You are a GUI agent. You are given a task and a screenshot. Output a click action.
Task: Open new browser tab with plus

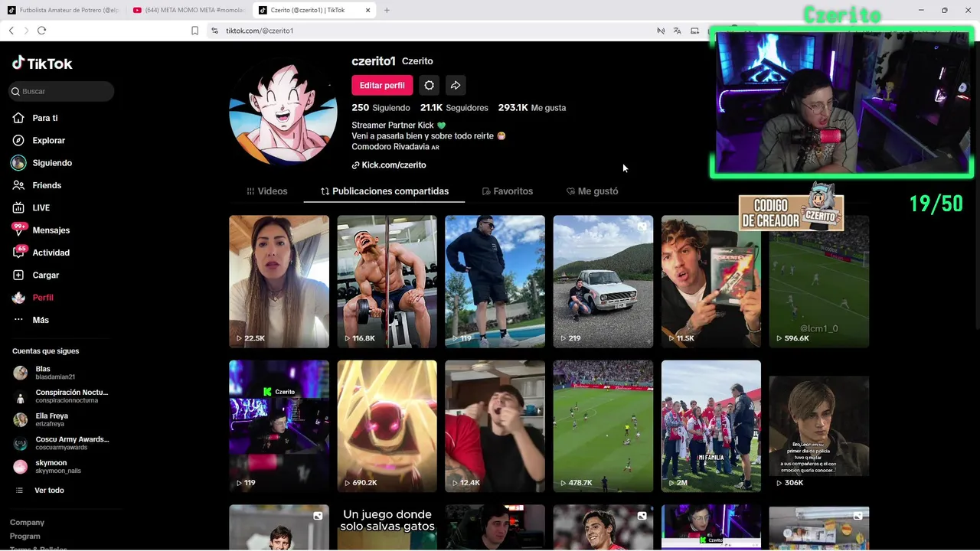pyautogui.click(x=387, y=10)
